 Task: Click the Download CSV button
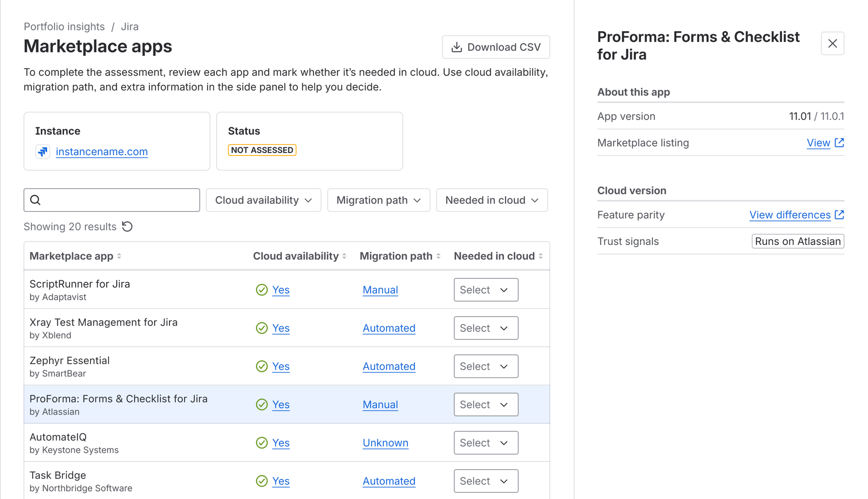495,47
